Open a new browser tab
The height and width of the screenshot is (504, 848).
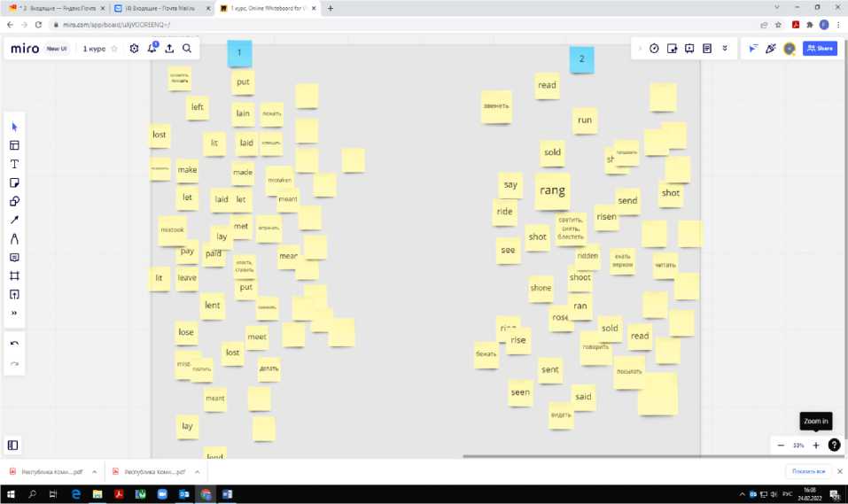(330, 8)
